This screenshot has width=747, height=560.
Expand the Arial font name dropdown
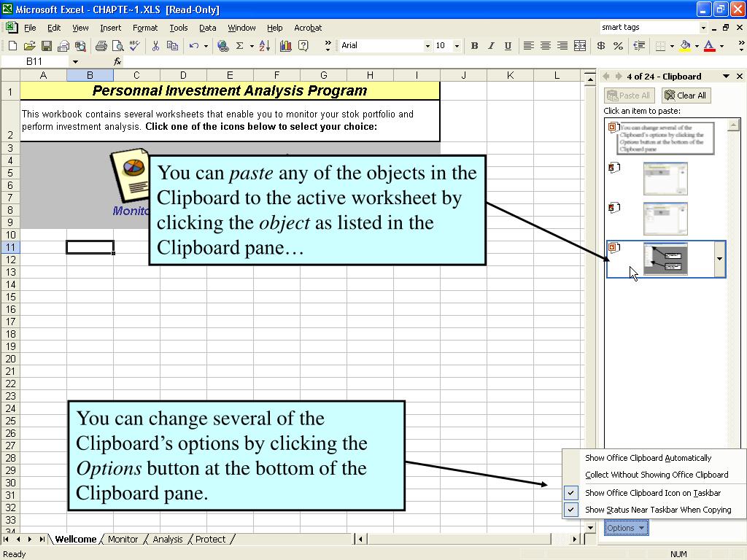click(427, 46)
